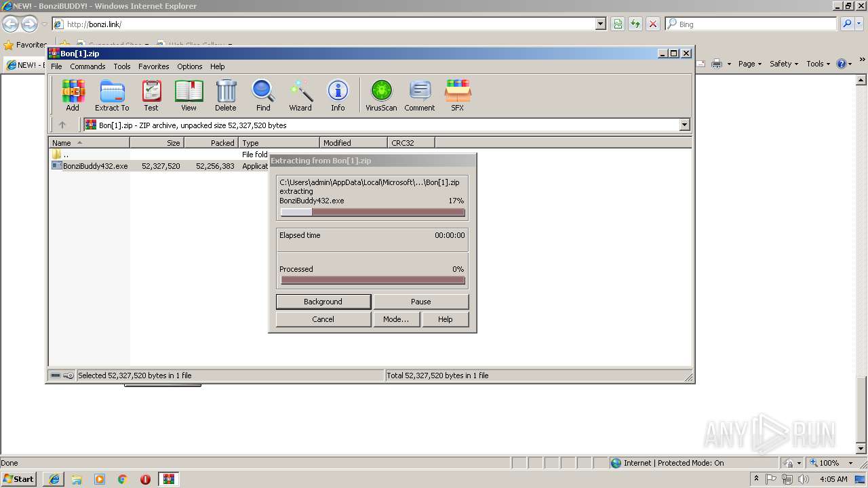This screenshot has width=868, height=488.
Task: Run the VirusScan bug icon
Action: coord(381,95)
